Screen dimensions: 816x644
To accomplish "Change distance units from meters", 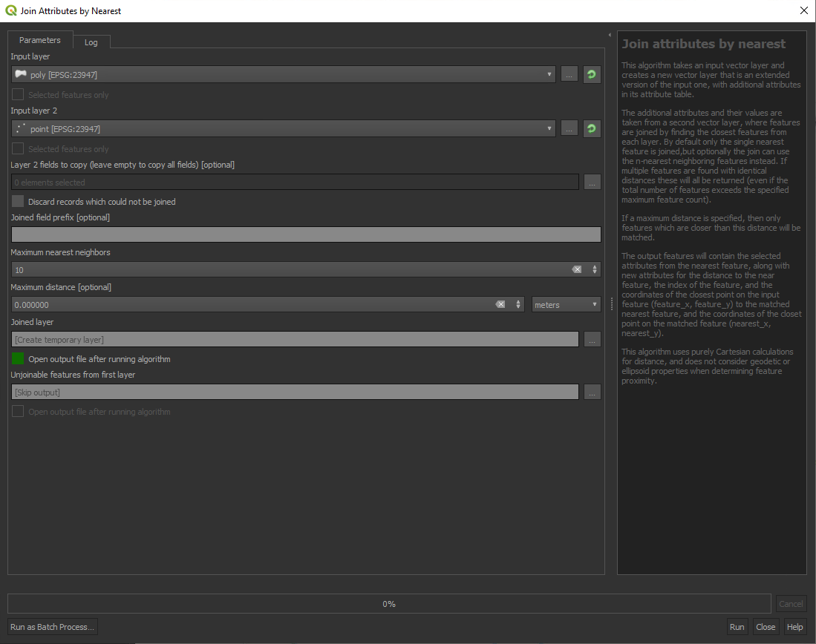I will [x=567, y=304].
